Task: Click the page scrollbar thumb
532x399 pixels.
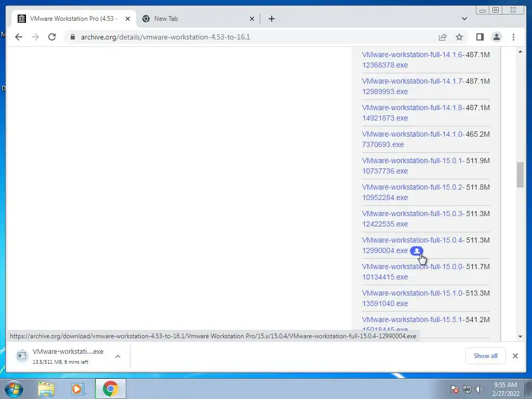Action: point(520,175)
